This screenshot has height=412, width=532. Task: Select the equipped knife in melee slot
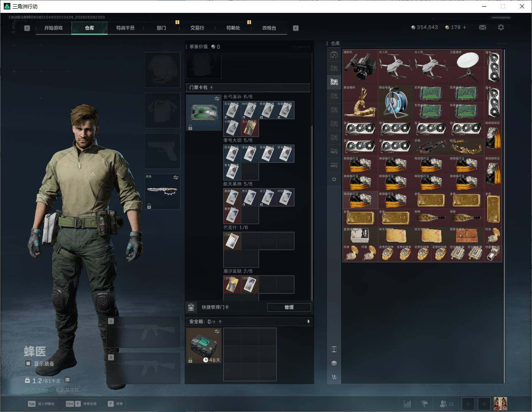click(162, 191)
